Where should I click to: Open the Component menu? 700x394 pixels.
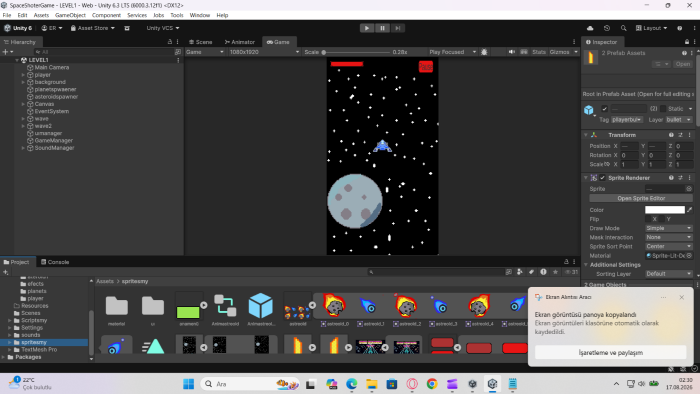(106, 15)
